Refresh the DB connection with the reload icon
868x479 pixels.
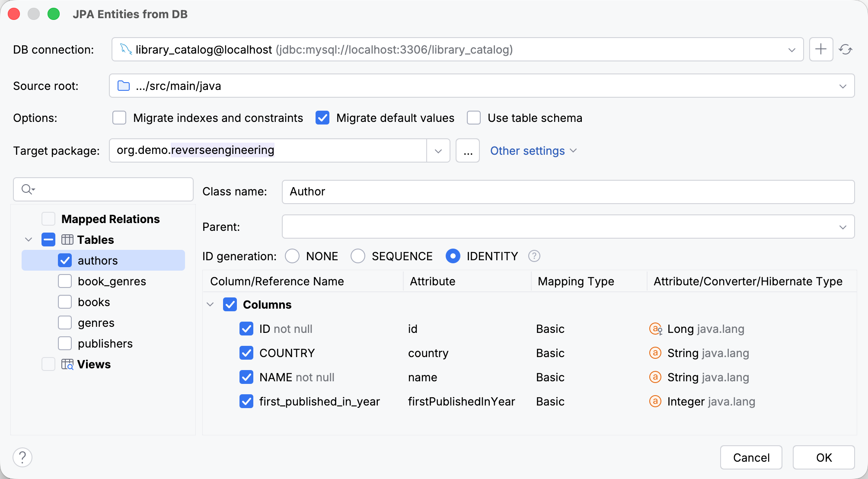point(846,49)
